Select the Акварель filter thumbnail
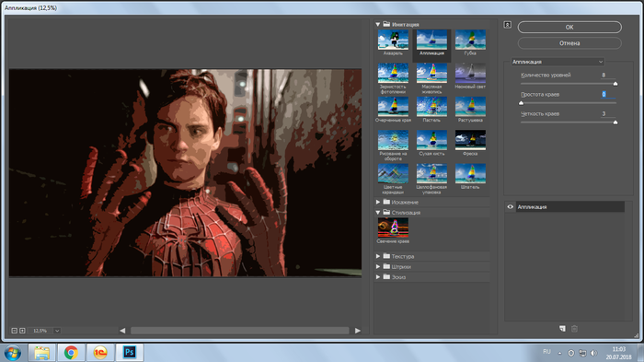 [393, 40]
